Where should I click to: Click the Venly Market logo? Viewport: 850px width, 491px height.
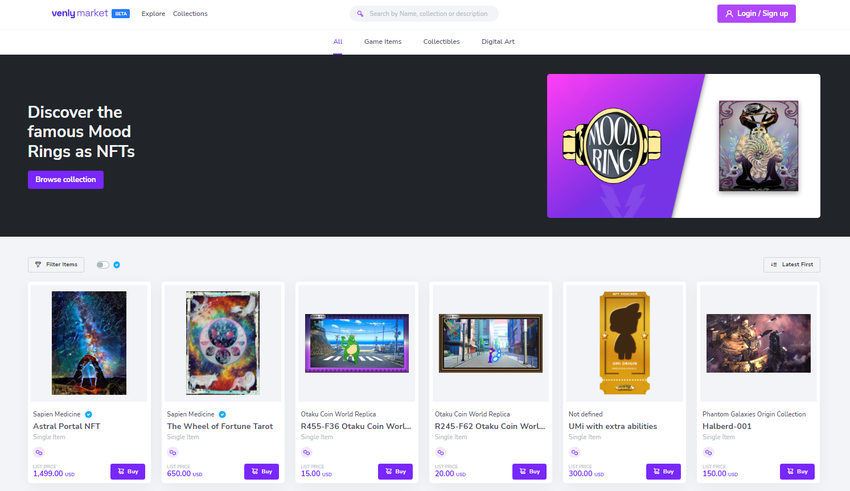pos(80,13)
